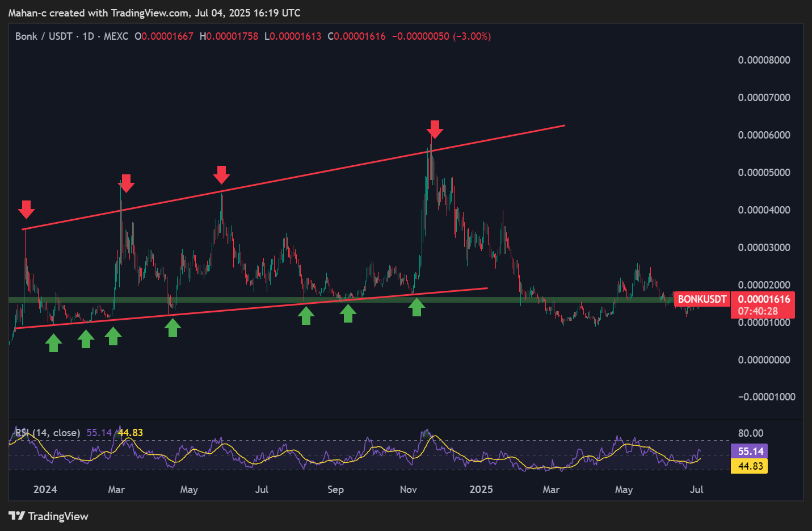This screenshot has height=531, width=812.
Task: Click the BONKUSDT price line label
Action: point(702,299)
